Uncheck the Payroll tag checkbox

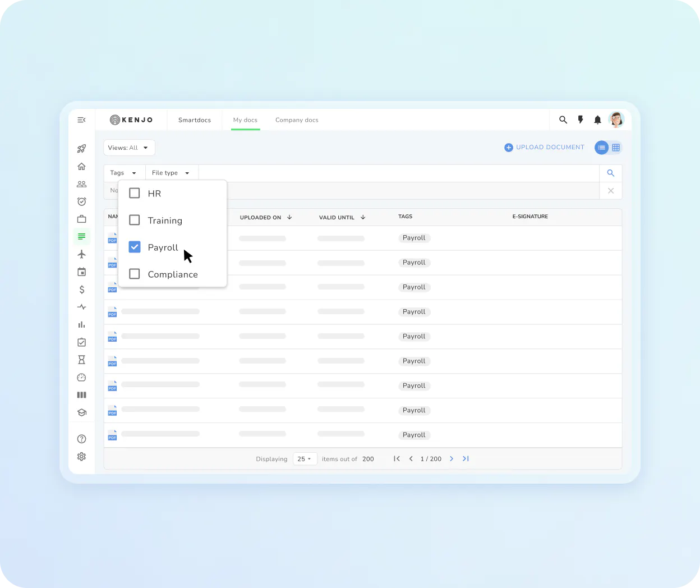point(135,247)
